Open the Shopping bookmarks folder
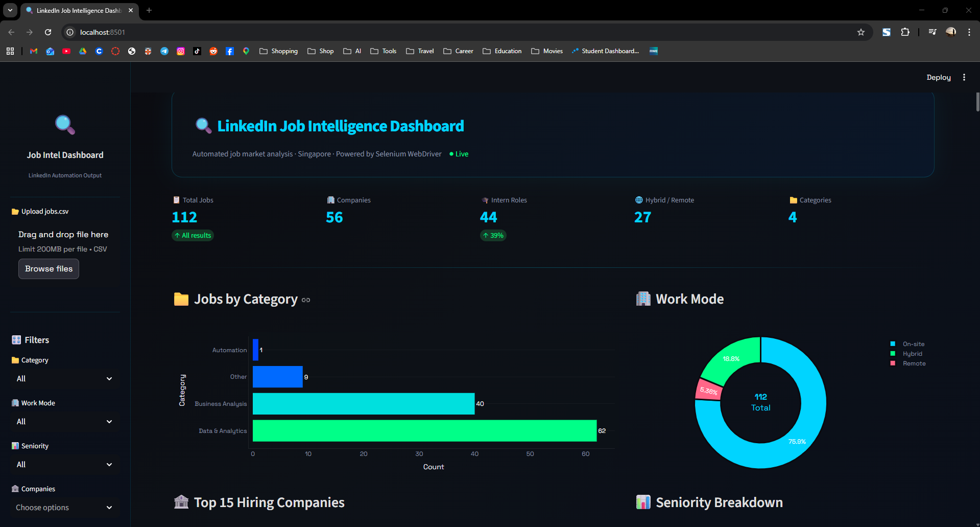This screenshot has width=980, height=527. [279, 51]
